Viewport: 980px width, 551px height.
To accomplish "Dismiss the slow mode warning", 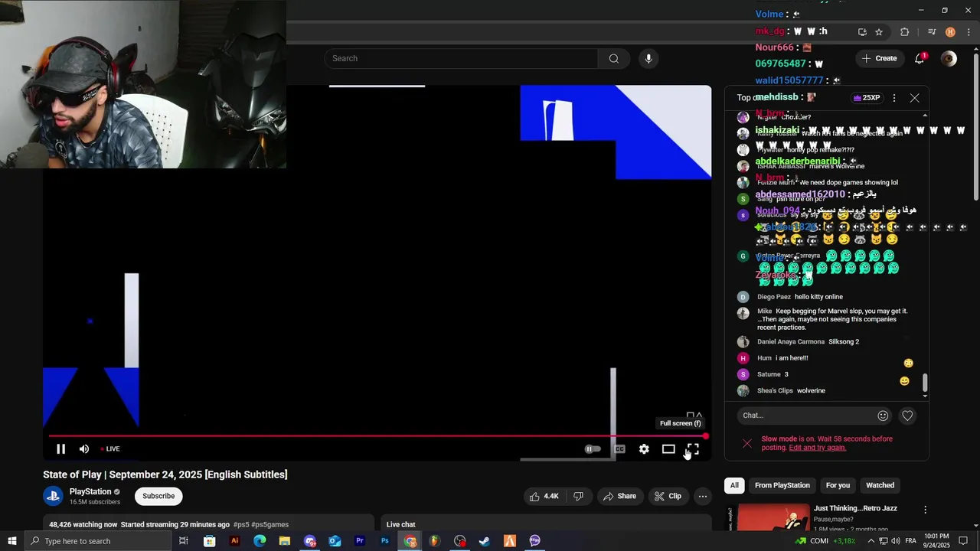I will [x=747, y=443].
